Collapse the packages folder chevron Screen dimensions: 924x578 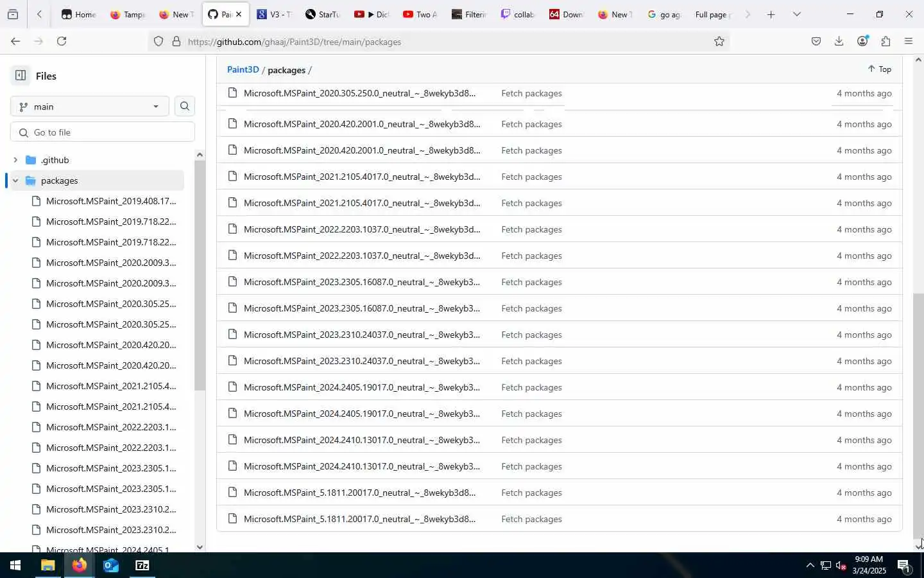click(15, 180)
